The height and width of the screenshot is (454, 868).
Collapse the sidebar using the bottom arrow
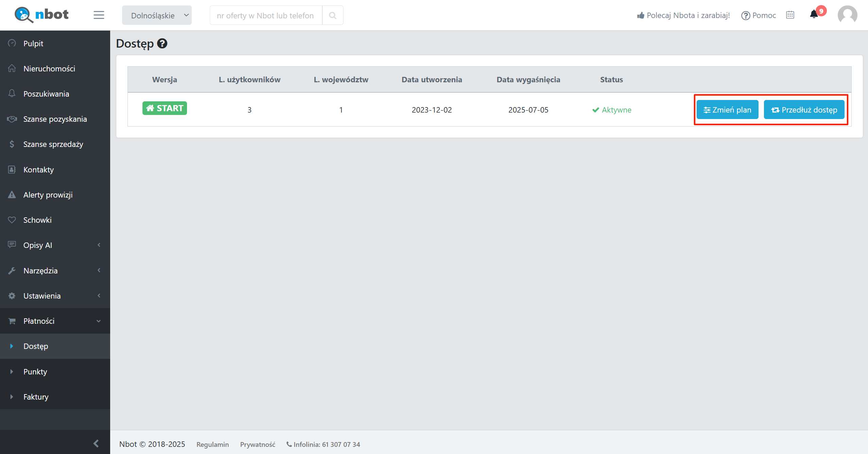coord(96,443)
